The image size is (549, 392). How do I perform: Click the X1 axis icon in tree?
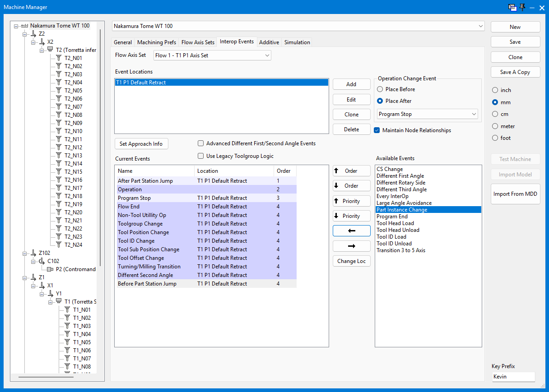point(42,286)
